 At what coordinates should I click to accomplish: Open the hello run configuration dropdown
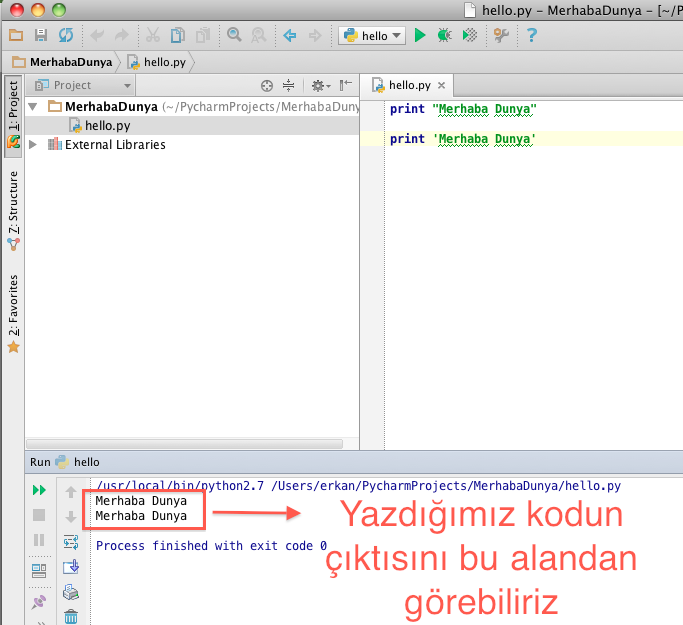coord(372,35)
